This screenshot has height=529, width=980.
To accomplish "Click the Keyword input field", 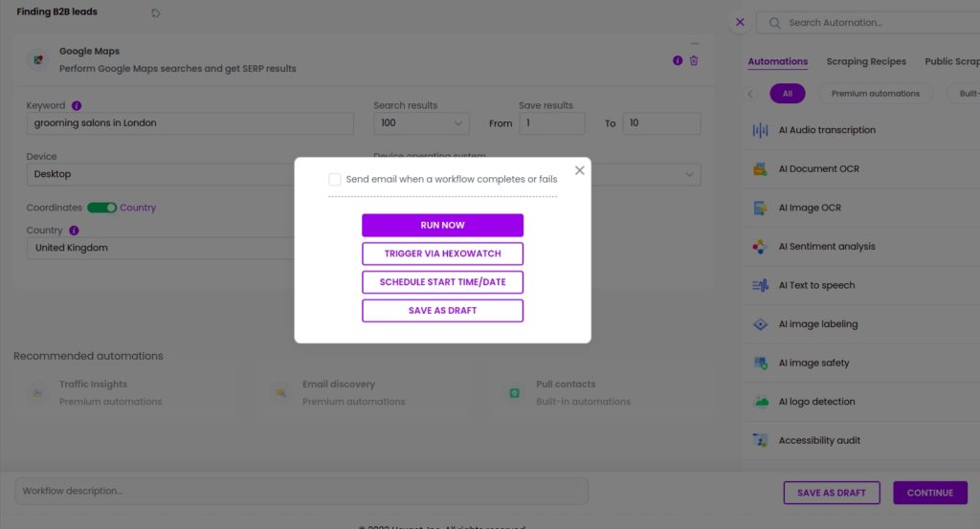I will coord(190,123).
